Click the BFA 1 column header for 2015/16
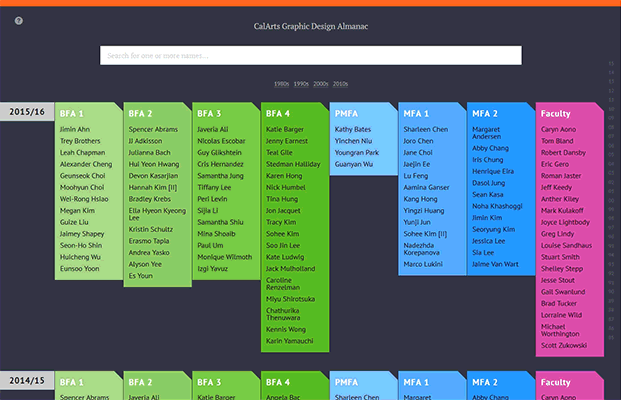Viewport: 621px width, 400px height. (x=71, y=114)
